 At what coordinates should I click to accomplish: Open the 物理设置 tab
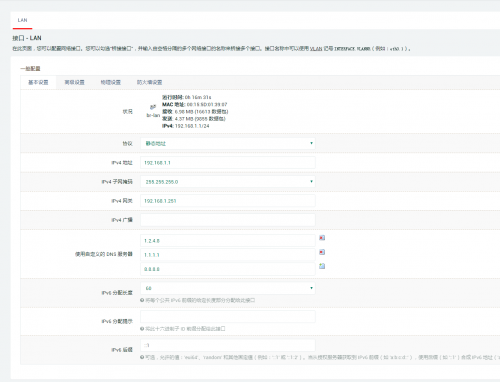point(111,82)
